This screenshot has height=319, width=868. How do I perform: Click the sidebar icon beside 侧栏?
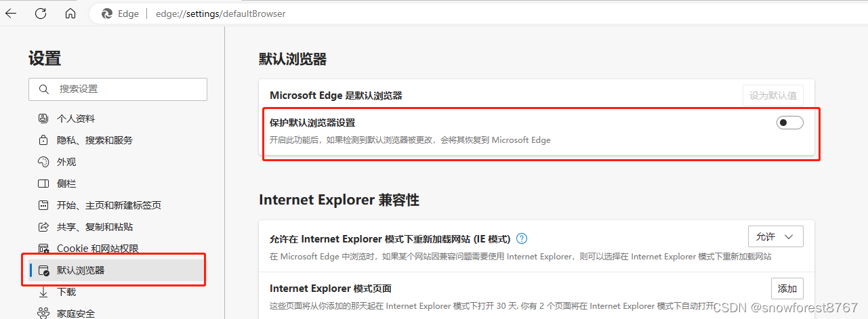tap(43, 184)
